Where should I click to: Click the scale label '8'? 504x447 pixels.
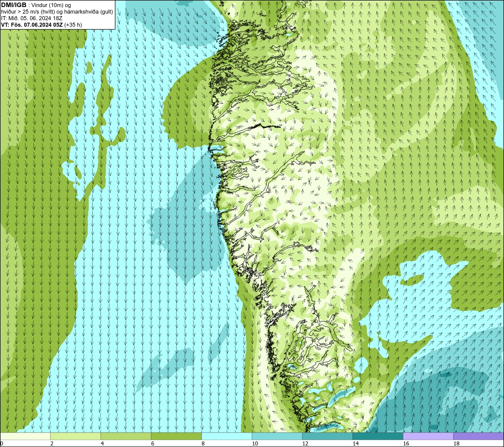(203, 444)
